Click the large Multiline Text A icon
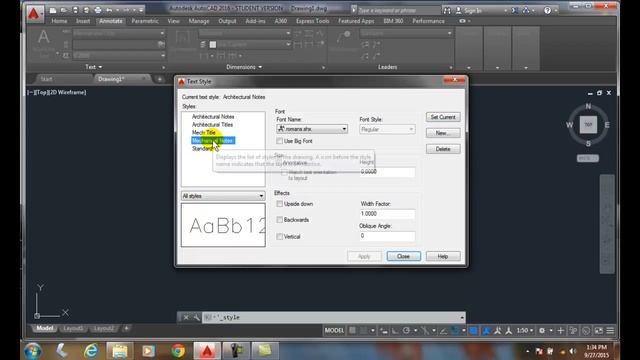Image resolution: width=640 pixels, height=360 pixels. click(43, 38)
